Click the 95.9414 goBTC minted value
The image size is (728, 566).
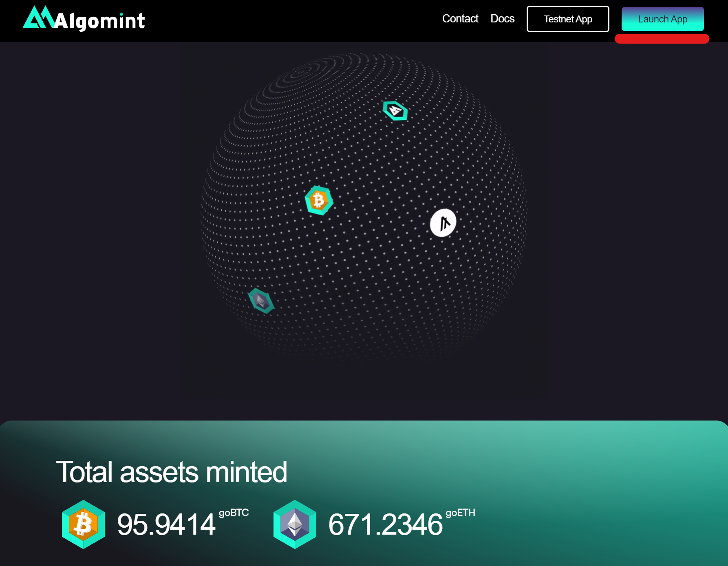coord(166,524)
